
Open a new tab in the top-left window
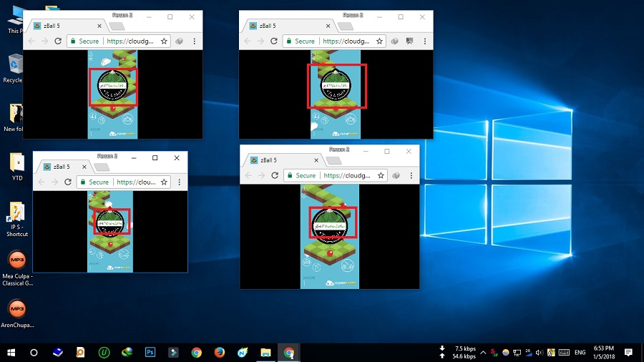pyautogui.click(x=115, y=26)
